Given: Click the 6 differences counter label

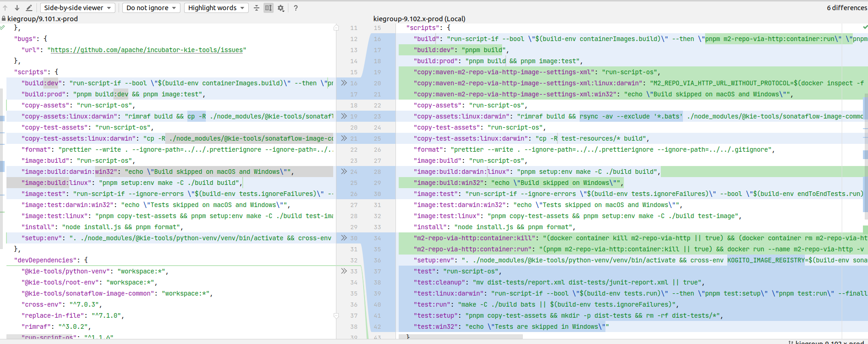Looking at the screenshot, I should [x=846, y=8].
